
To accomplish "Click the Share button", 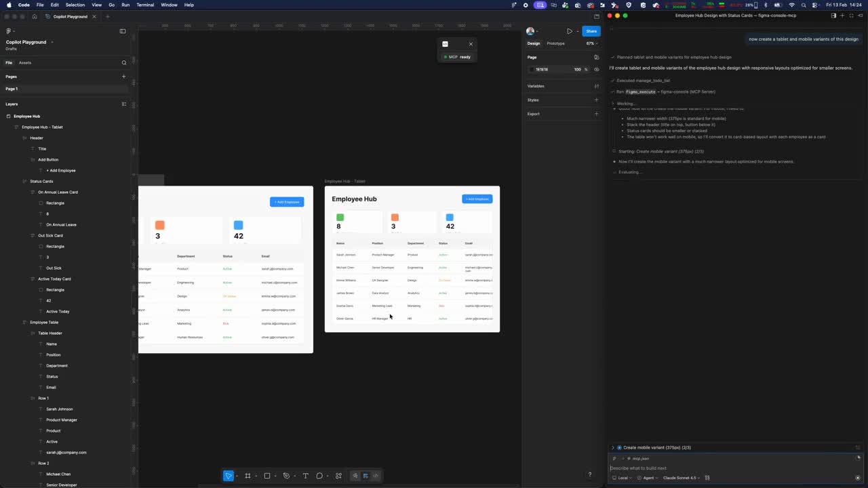I will tap(591, 30).
